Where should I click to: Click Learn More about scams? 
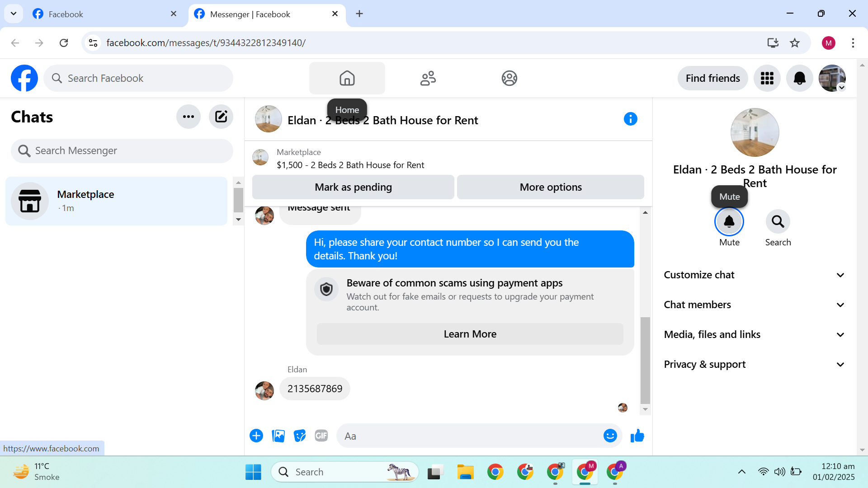[x=470, y=334]
